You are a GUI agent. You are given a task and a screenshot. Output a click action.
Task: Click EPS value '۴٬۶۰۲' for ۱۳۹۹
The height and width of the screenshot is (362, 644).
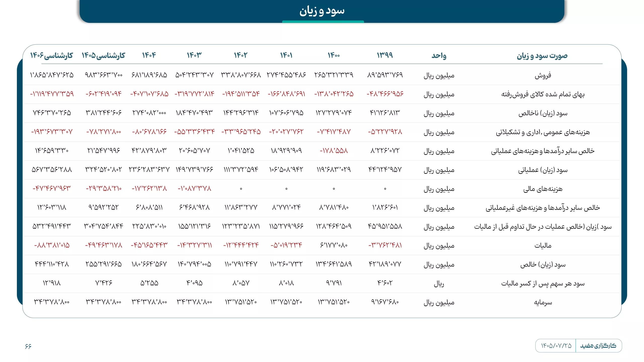click(x=385, y=283)
